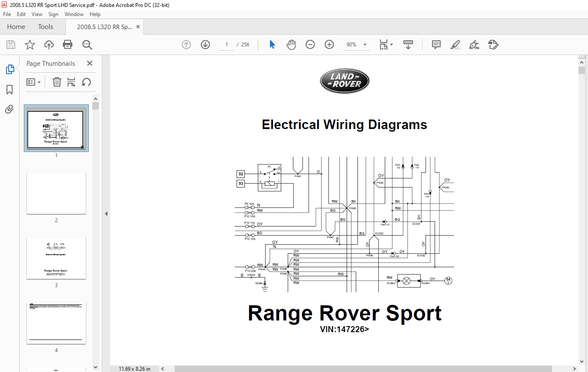
Task: Zoom in with plus icon
Action: point(329,45)
